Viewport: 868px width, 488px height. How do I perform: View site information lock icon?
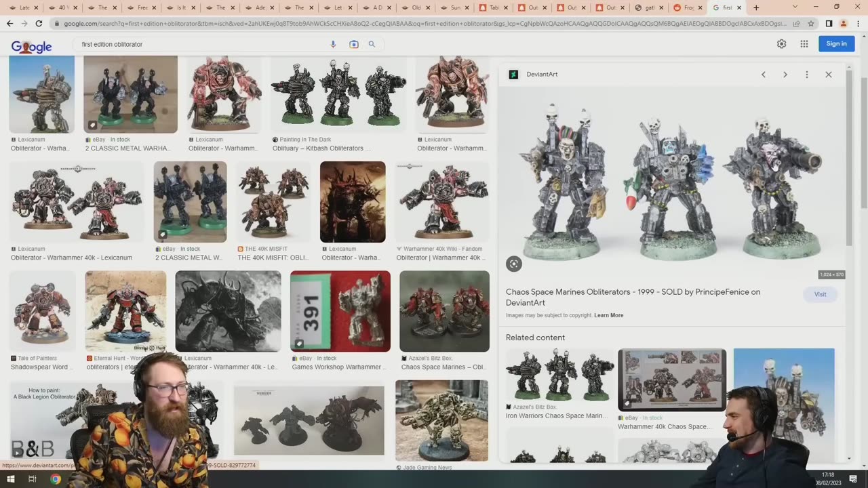tap(58, 23)
